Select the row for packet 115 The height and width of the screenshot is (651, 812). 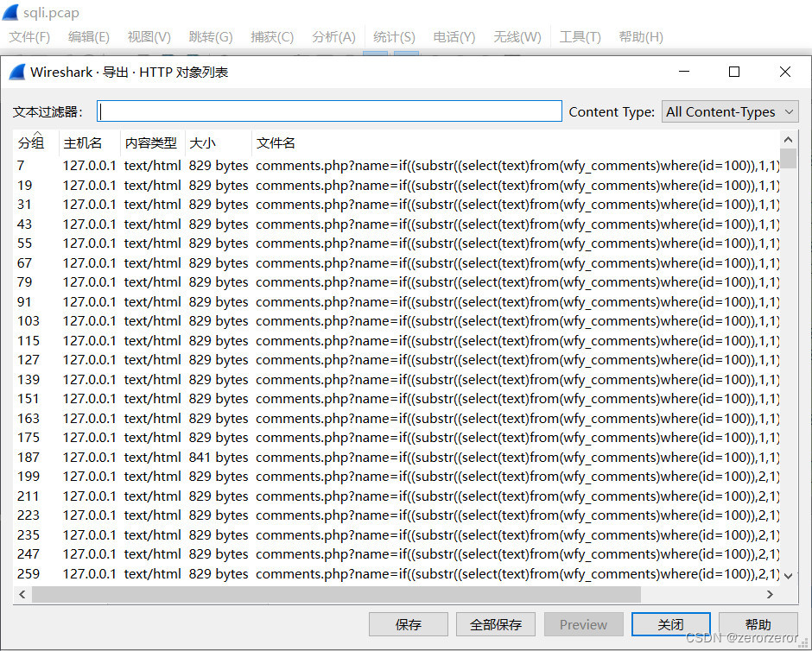pos(396,340)
